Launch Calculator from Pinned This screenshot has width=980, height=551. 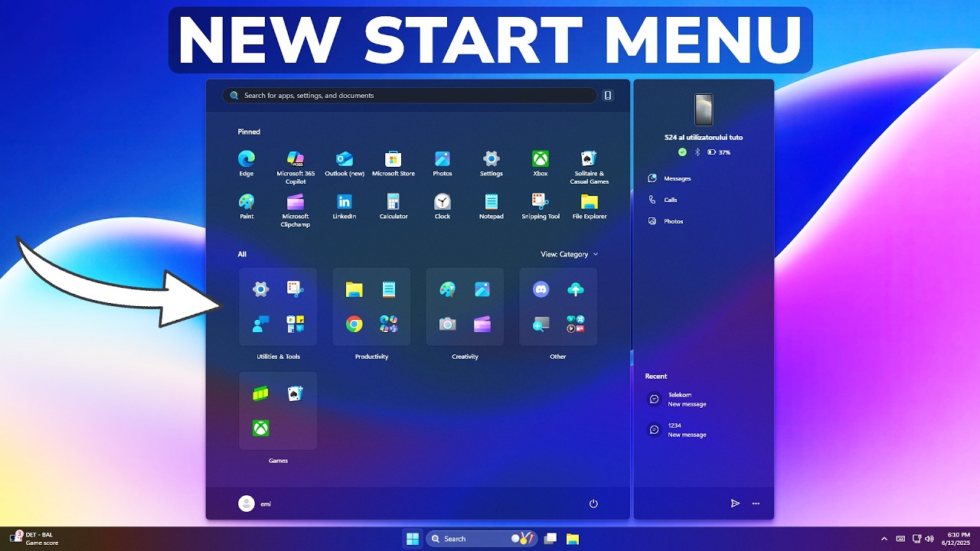tap(394, 206)
